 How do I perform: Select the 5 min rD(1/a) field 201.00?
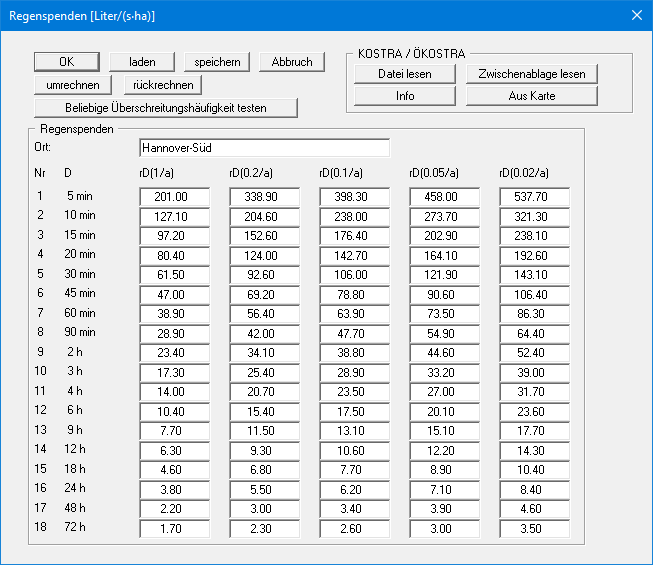174,197
